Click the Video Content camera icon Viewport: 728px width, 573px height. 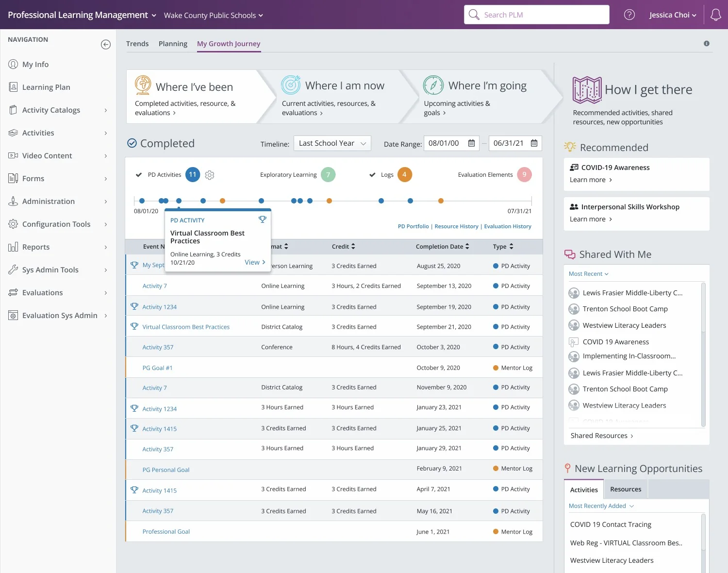coord(13,155)
